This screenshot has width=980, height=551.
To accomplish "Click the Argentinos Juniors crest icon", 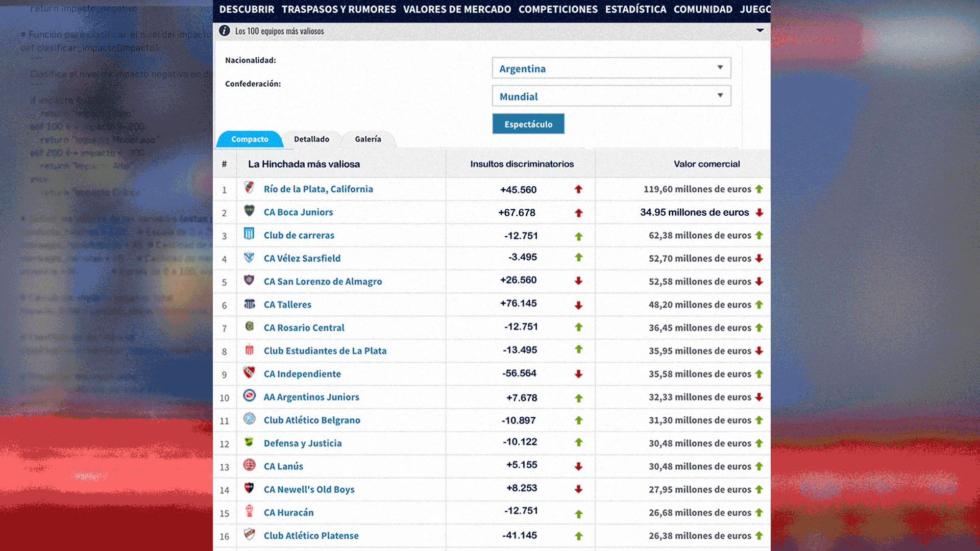I will tap(249, 396).
